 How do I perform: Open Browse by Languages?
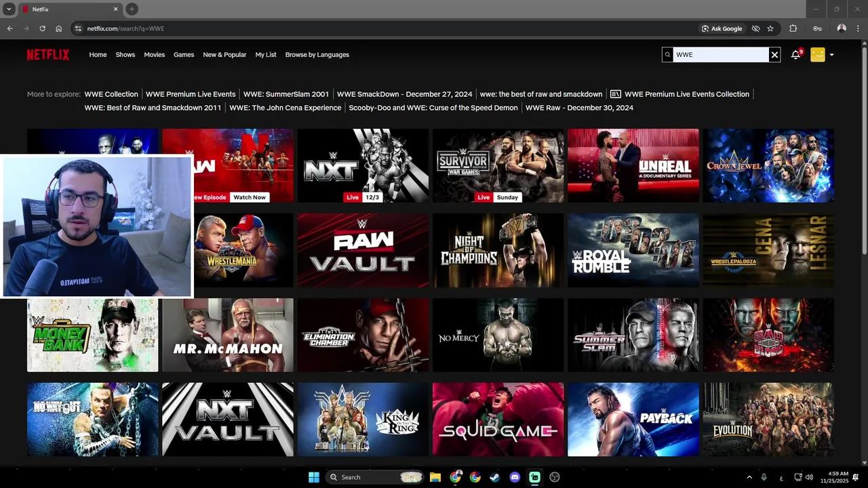click(x=317, y=55)
